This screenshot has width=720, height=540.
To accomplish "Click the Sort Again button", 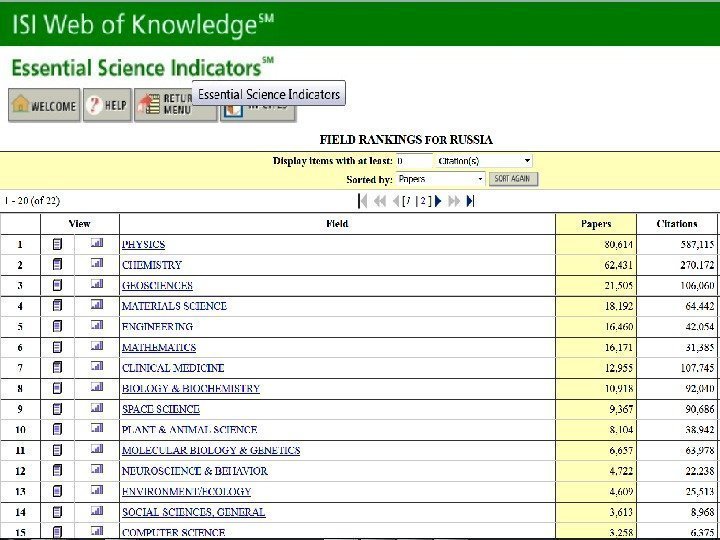I will [x=512, y=179].
